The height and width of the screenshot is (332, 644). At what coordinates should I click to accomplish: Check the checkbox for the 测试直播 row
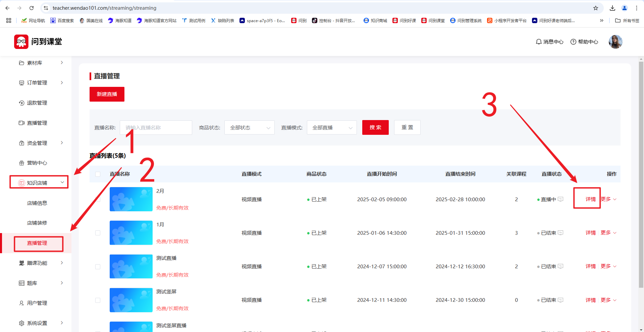click(x=98, y=267)
